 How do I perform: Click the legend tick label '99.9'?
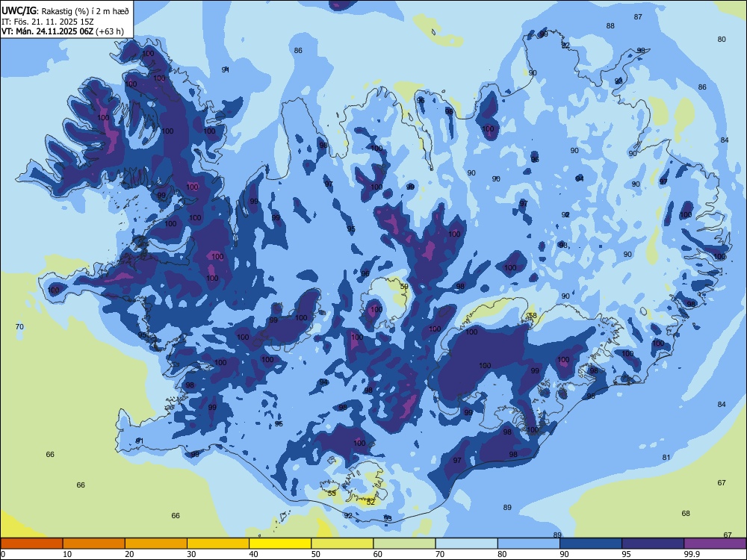click(x=691, y=554)
